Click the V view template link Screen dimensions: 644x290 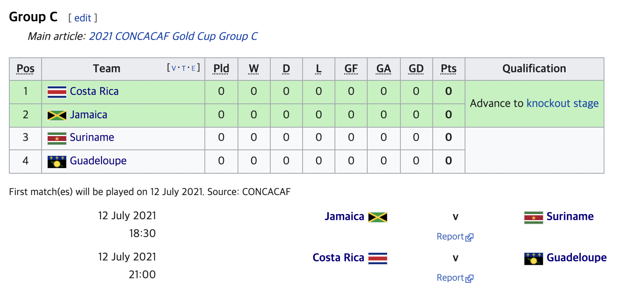pos(174,68)
